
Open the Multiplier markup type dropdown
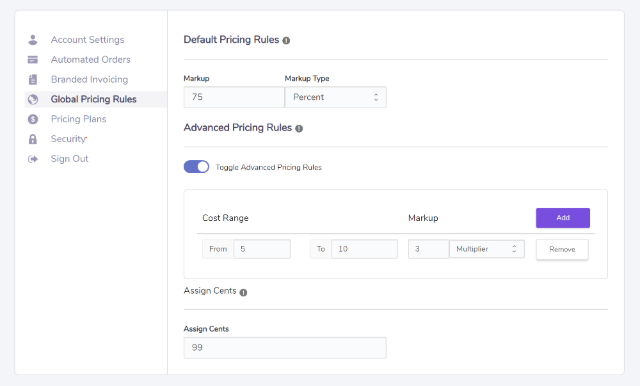pyautogui.click(x=487, y=249)
